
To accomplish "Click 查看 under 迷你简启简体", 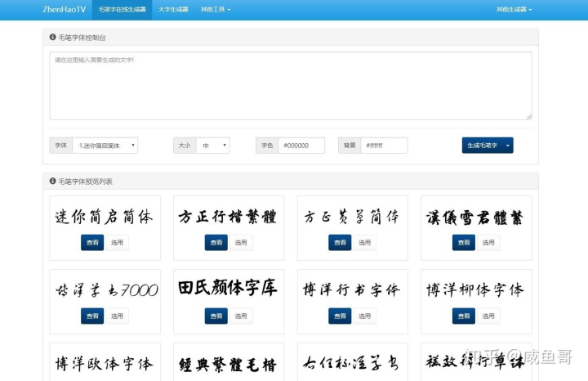I will [x=92, y=243].
